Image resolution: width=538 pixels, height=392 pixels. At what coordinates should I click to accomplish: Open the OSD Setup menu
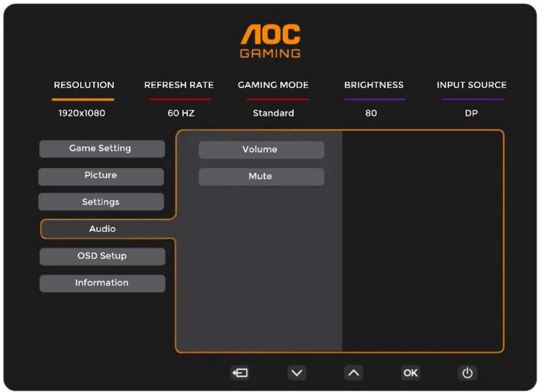pyautogui.click(x=102, y=256)
